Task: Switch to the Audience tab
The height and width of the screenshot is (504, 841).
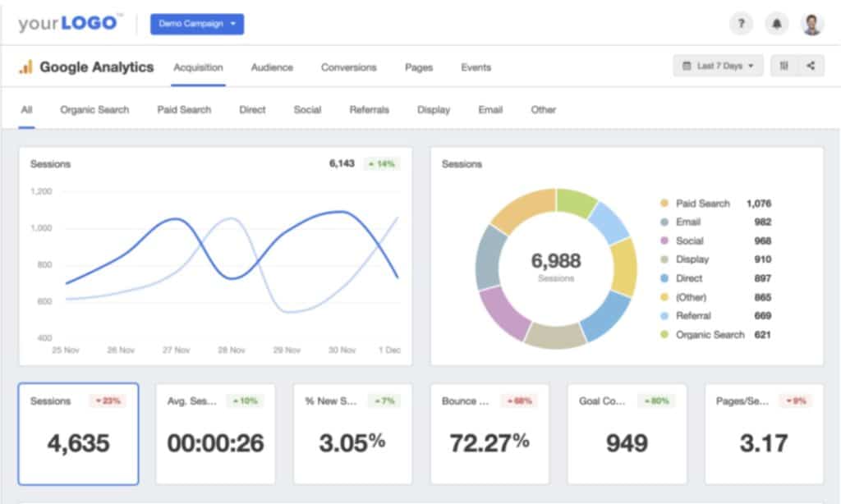Action: point(271,68)
